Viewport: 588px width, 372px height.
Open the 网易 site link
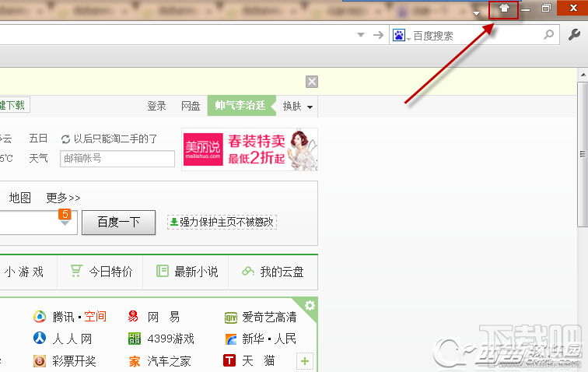coord(163,318)
